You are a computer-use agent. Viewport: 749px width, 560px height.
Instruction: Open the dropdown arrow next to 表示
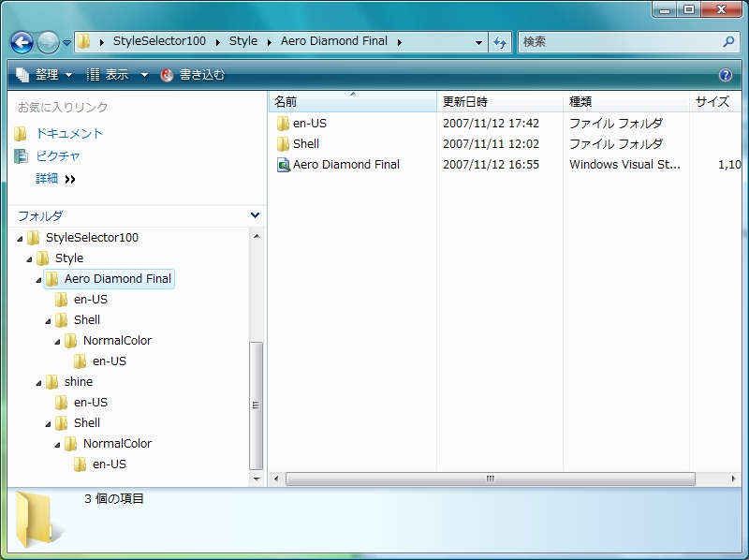click(x=144, y=75)
